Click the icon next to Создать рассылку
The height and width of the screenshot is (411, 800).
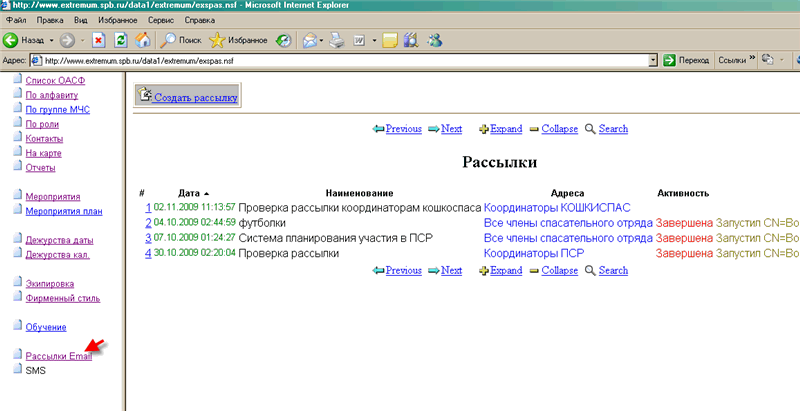145,95
